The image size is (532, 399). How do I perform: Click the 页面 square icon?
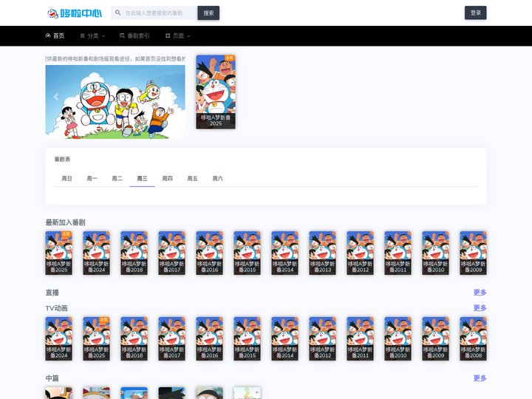[x=168, y=35]
